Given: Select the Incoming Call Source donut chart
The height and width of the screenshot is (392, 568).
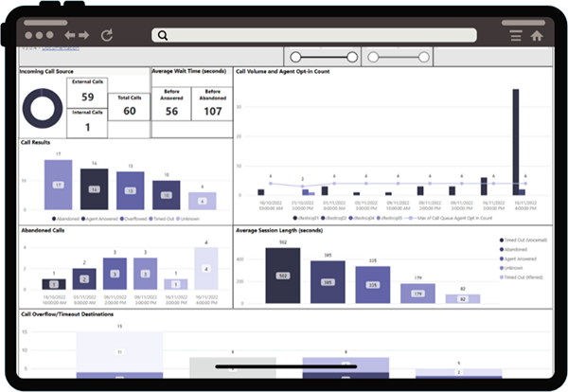Looking at the screenshot, I should click(x=43, y=108).
